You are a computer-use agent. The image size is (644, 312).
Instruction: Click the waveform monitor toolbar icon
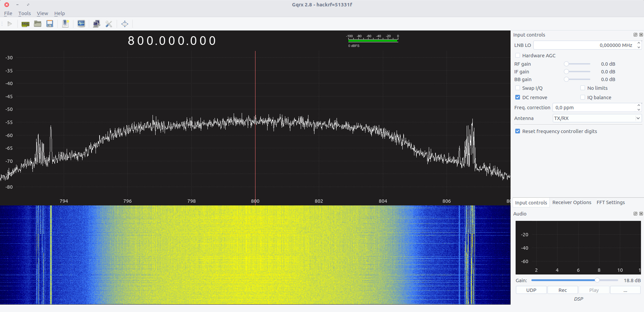click(x=81, y=24)
